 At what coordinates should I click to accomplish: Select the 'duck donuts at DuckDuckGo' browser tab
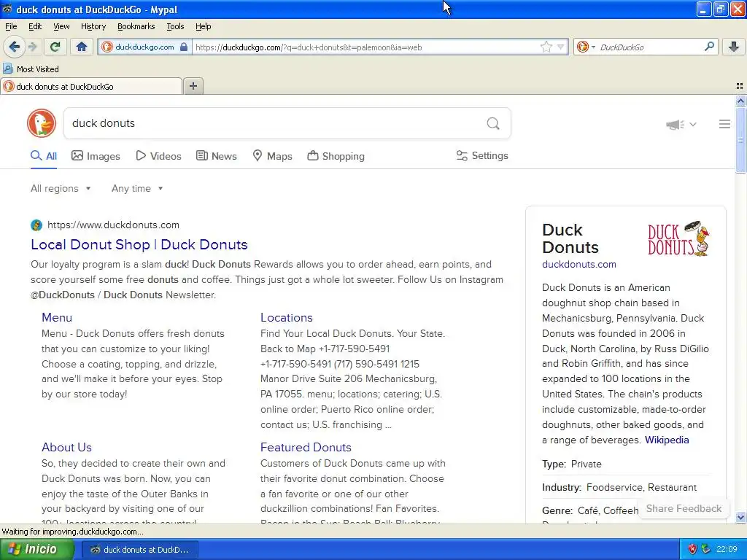click(91, 87)
